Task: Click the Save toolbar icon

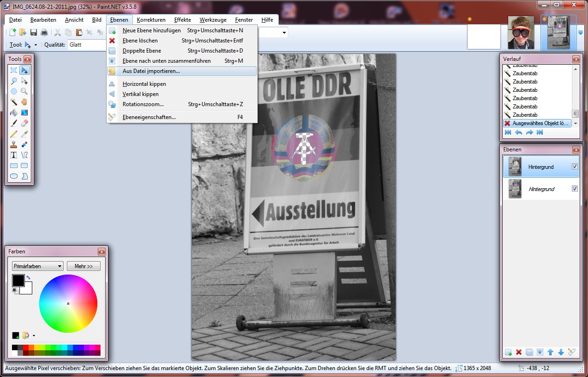Action: click(34, 32)
